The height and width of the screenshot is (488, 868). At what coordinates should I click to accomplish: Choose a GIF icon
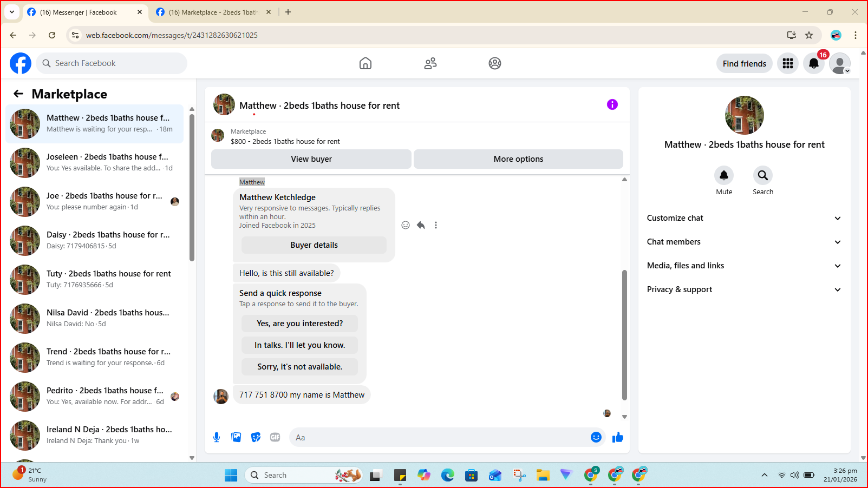(275, 437)
